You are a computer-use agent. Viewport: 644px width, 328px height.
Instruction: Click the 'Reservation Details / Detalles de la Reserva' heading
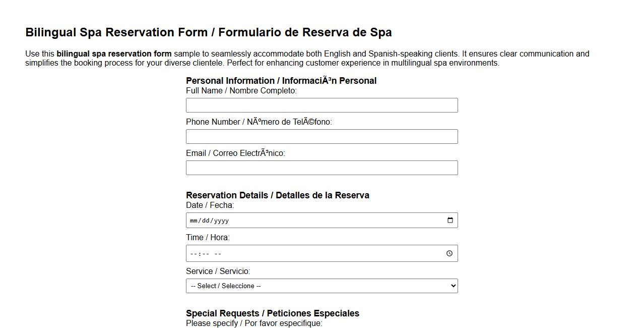pyautogui.click(x=278, y=195)
